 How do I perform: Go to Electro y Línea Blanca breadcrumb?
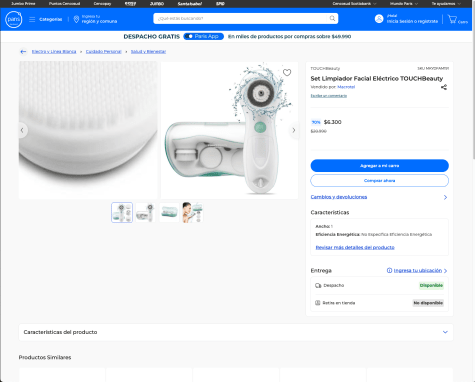(x=54, y=52)
